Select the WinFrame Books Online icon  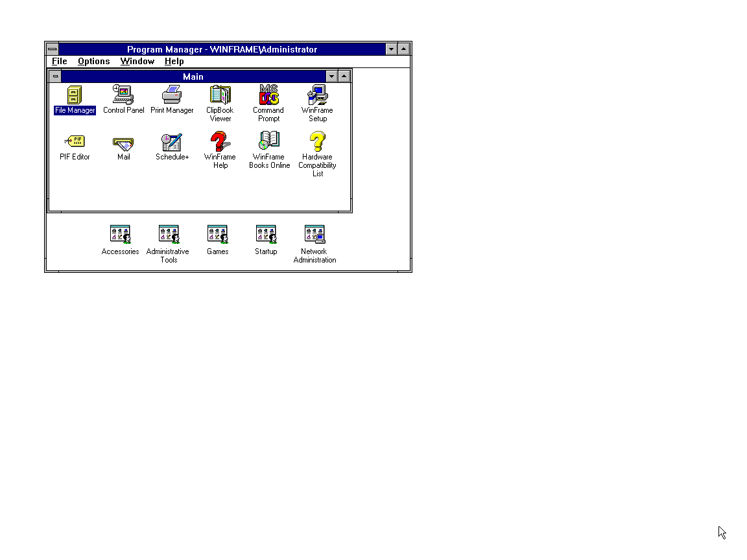click(x=268, y=141)
